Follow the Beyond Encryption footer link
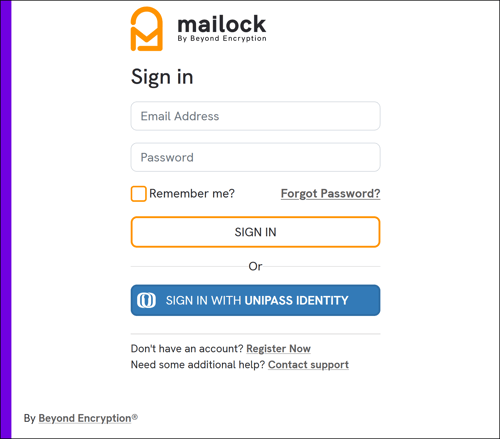 pyautogui.click(x=85, y=418)
